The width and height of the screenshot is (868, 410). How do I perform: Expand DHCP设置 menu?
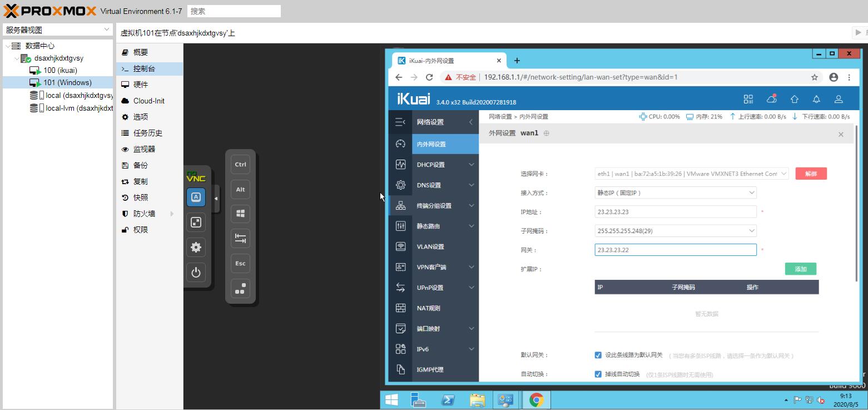[x=445, y=165]
